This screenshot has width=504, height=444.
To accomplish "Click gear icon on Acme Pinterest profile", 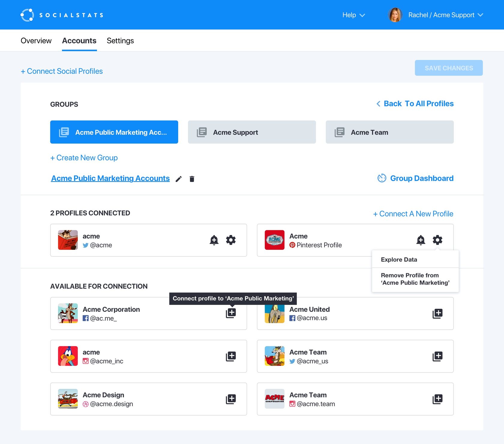I will pyautogui.click(x=437, y=240).
